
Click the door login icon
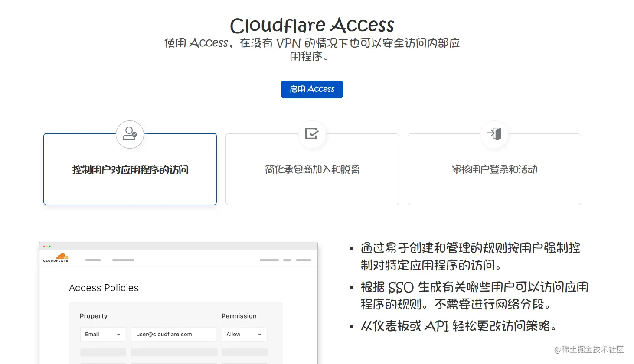click(x=494, y=133)
